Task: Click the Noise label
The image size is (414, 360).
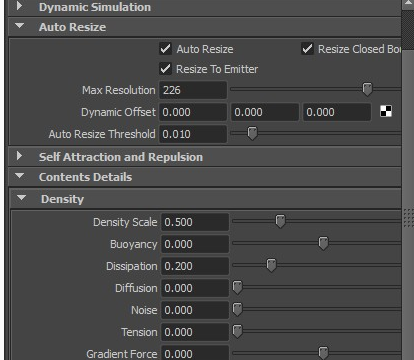Action: coord(144,310)
